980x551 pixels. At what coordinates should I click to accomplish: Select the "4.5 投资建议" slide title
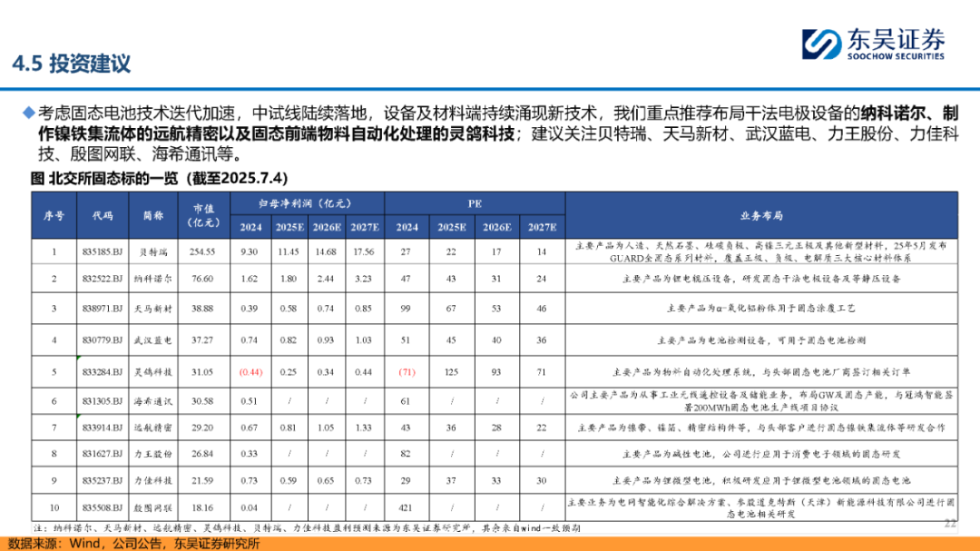(x=72, y=64)
